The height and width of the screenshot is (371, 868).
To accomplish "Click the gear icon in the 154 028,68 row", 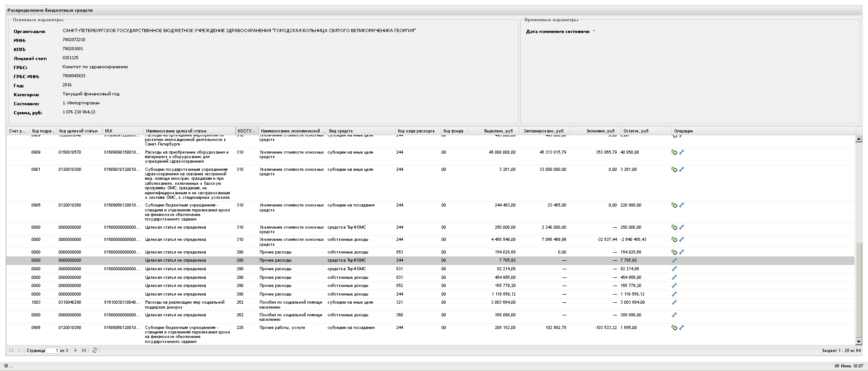I will [x=674, y=252].
